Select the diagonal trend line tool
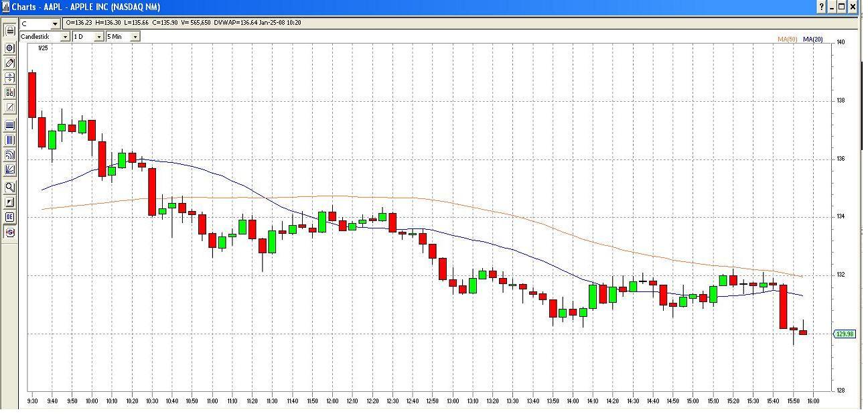Screen dimensions: 868x414 click(10, 108)
